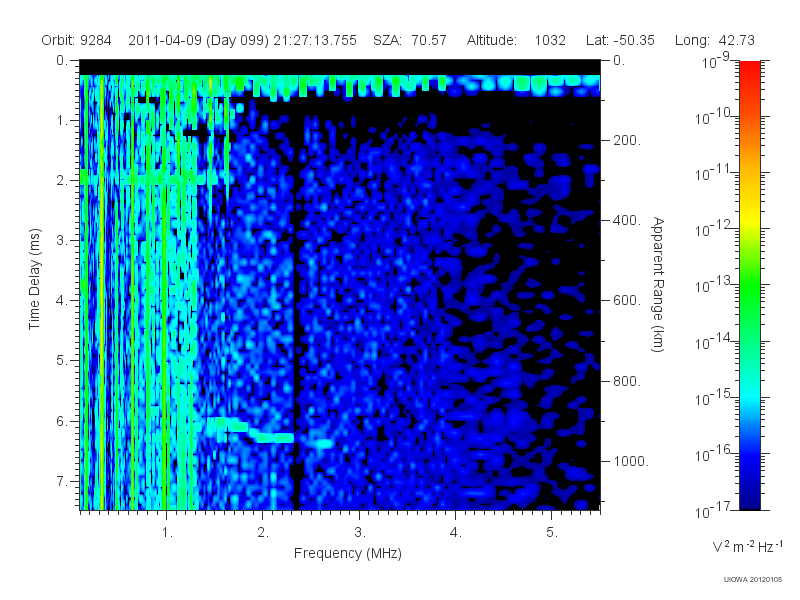
Task: Click the dark blue bottom of color scale
Action: coord(750,500)
